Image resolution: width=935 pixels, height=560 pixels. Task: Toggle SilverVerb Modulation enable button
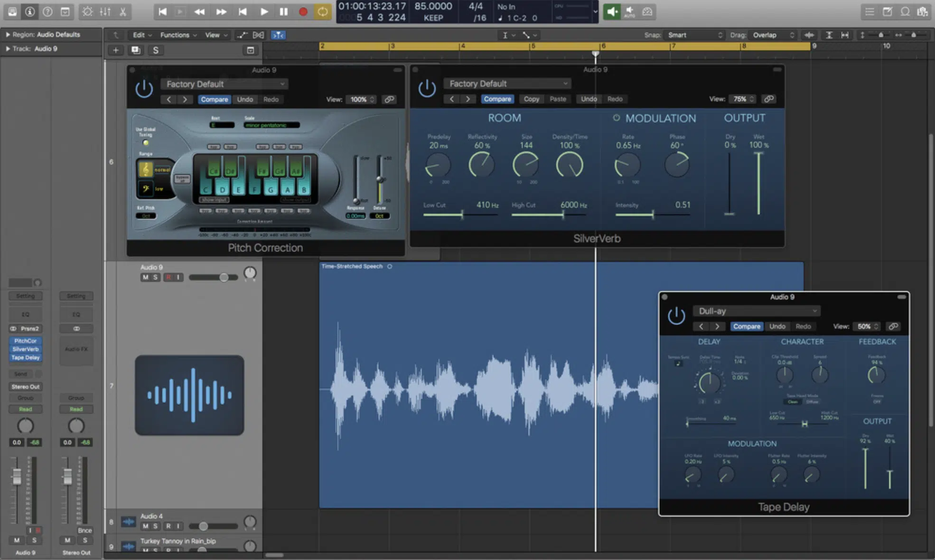coord(616,118)
